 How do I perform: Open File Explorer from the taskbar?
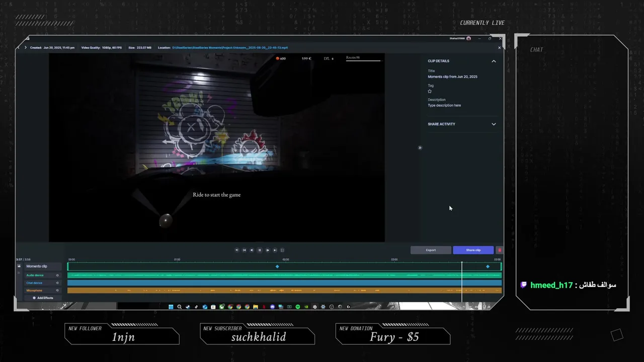tap(256, 307)
